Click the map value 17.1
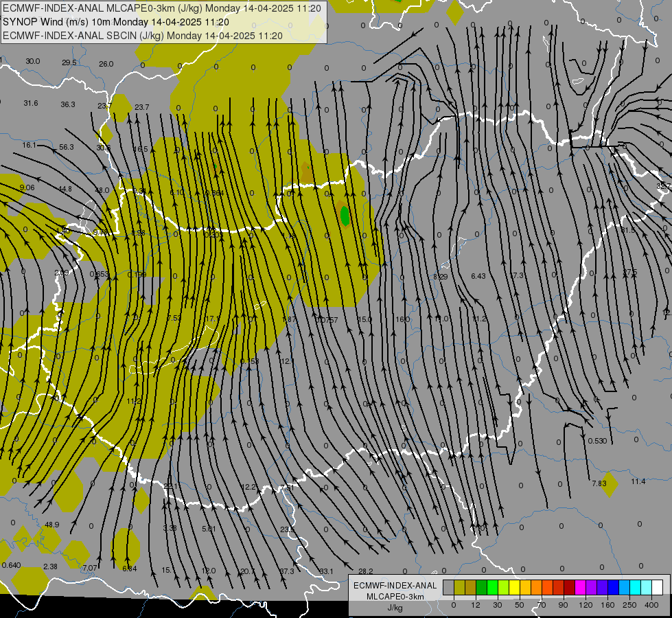Image resolution: width=672 pixels, height=618 pixels. pyautogui.click(x=212, y=319)
